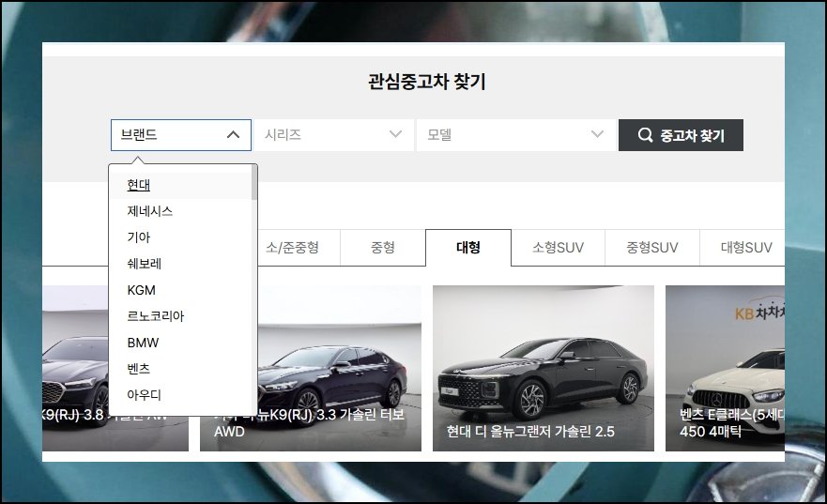Switch to the 대형SUV tab
This screenshot has width=827, height=504.
(x=743, y=247)
